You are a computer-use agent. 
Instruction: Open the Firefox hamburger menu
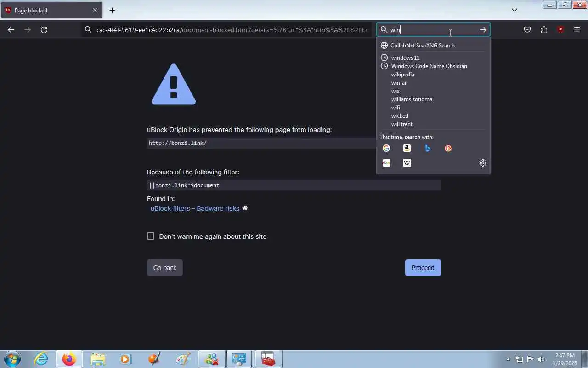click(x=577, y=29)
